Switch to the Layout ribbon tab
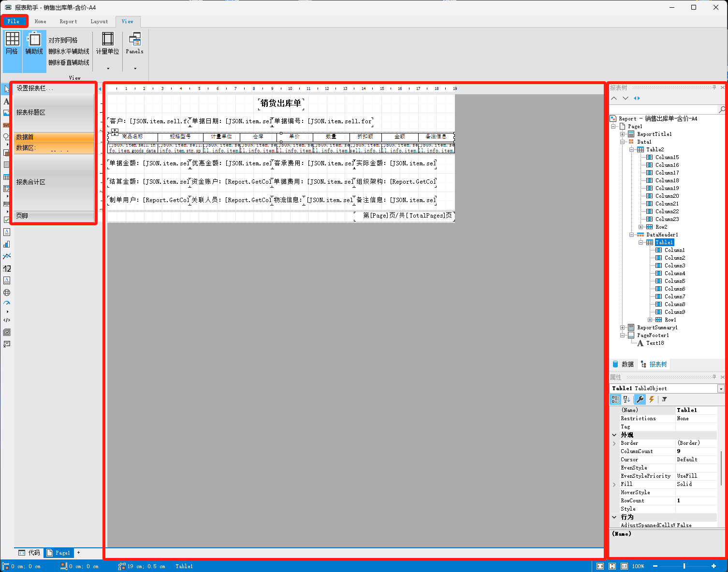The image size is (728, 572). 99,21
